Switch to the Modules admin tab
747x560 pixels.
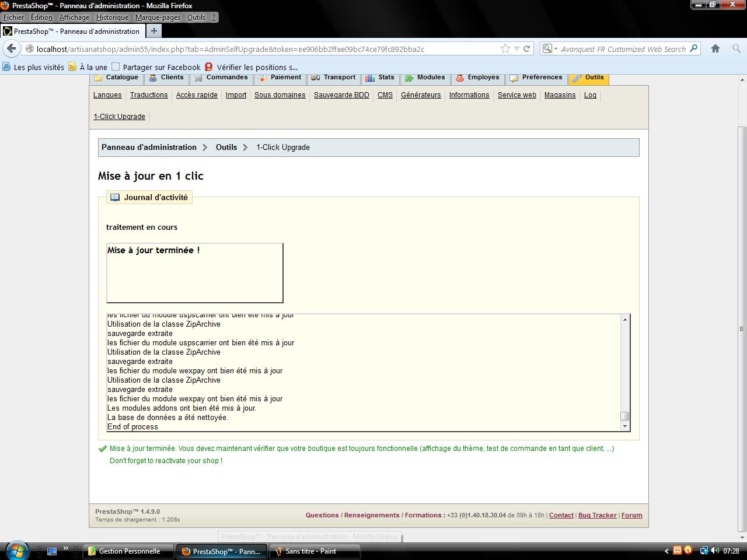coord(425,78)
